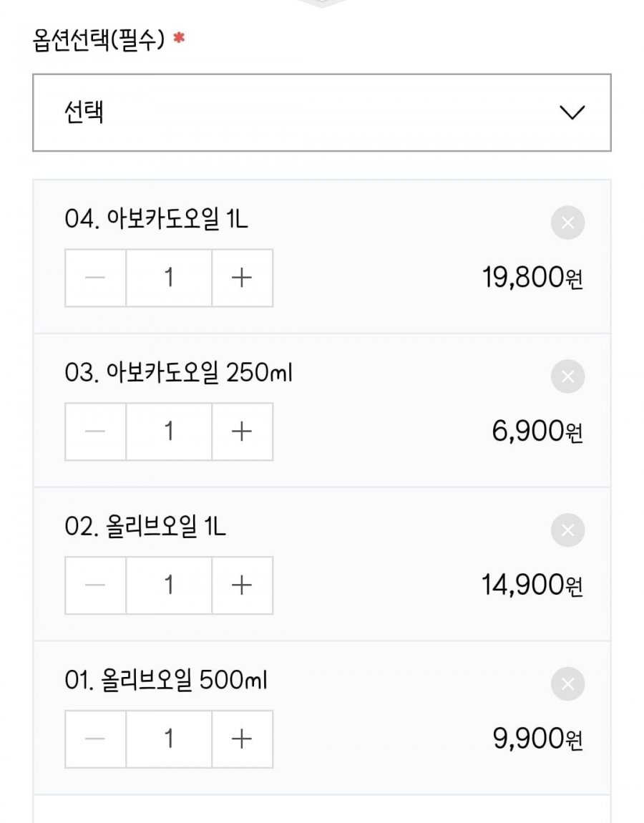Select quantity box of 올리브오일 1L
The height and width of the screenshot is (823, 644).
point(169,585)
